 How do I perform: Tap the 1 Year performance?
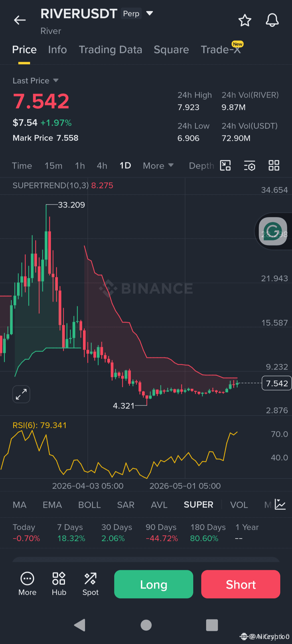(x=247, y=533)
